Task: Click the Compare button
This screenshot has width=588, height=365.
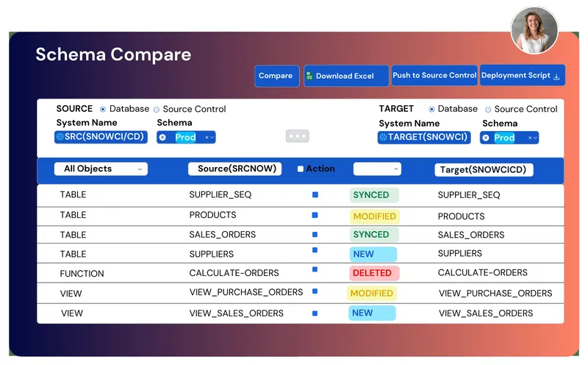Action: pos(277,76)
